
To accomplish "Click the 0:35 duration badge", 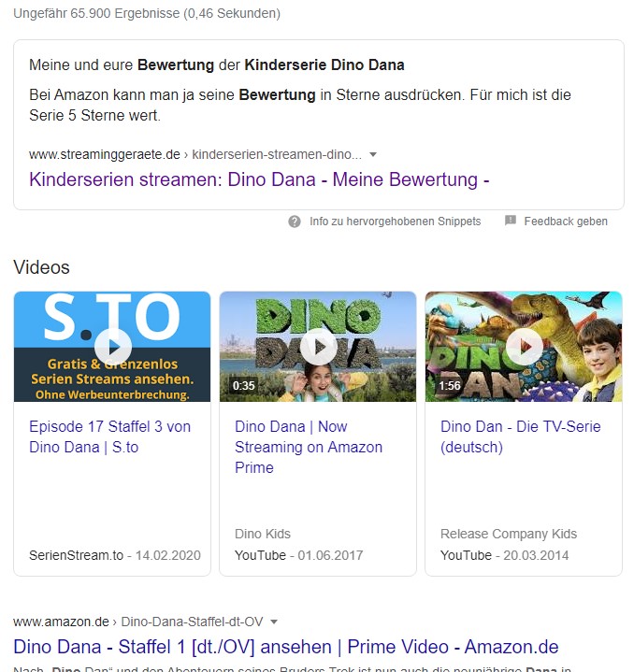I will click(x=243, y=386).
